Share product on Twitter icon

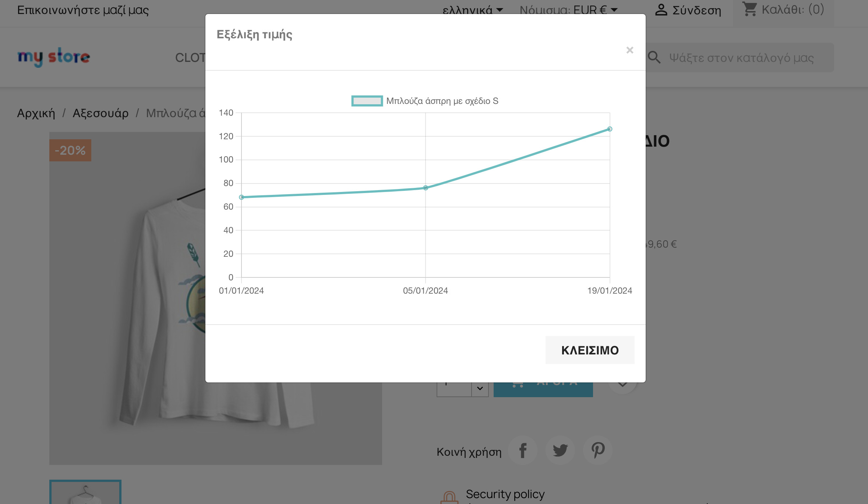click(560, 450)
